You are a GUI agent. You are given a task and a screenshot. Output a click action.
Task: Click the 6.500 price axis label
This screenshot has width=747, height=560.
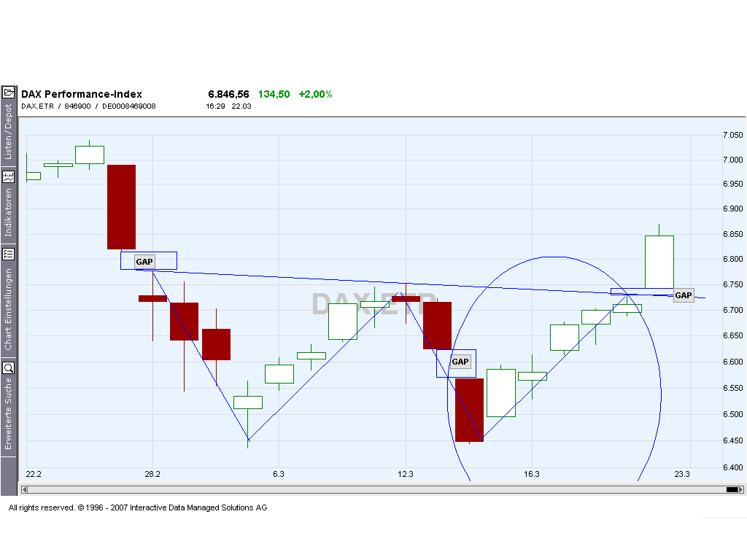[x=732, y=414]
